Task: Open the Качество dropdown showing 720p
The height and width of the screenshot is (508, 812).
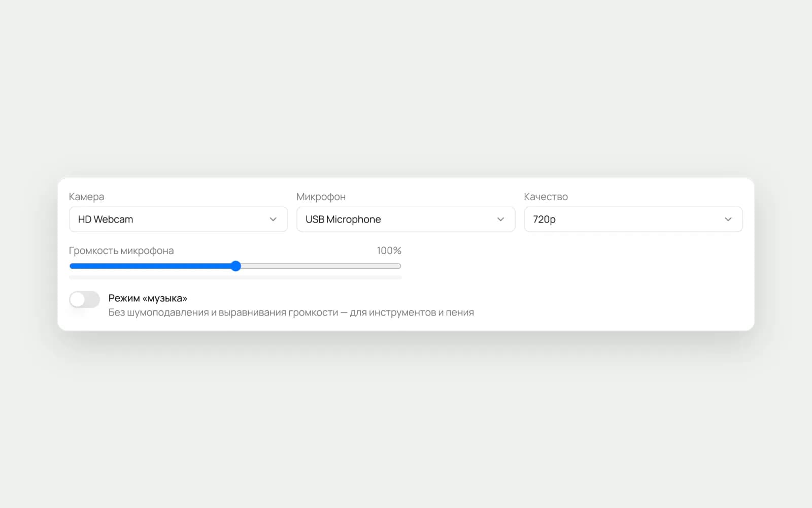Action: point(633,219)
